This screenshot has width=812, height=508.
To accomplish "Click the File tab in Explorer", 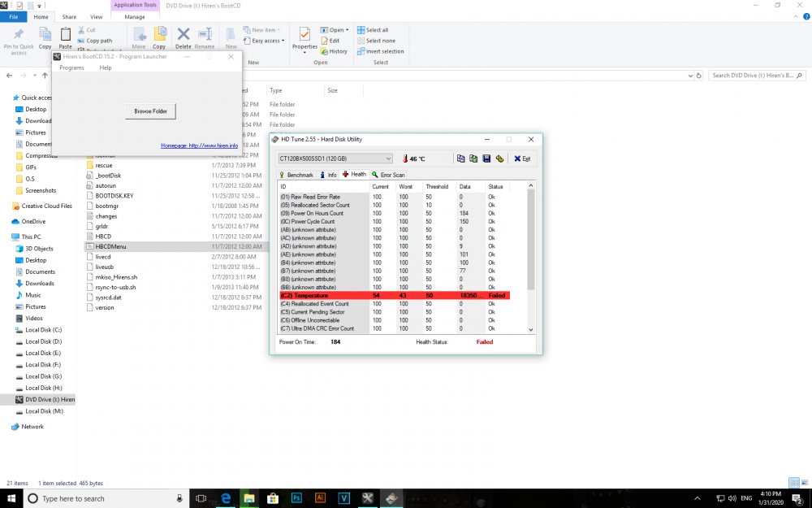I will pyautogui.click(x=14, y=16).
